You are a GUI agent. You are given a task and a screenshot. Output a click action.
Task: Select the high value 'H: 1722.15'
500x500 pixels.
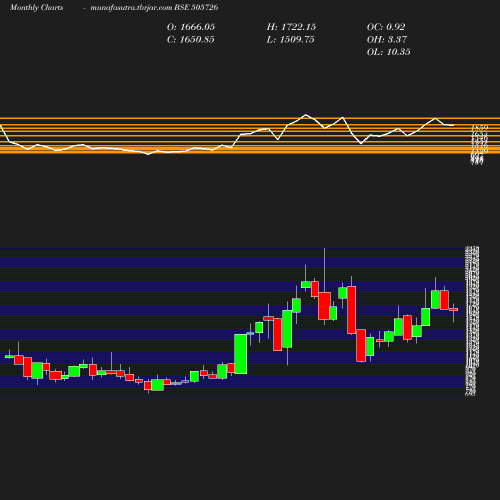point(291,27)
